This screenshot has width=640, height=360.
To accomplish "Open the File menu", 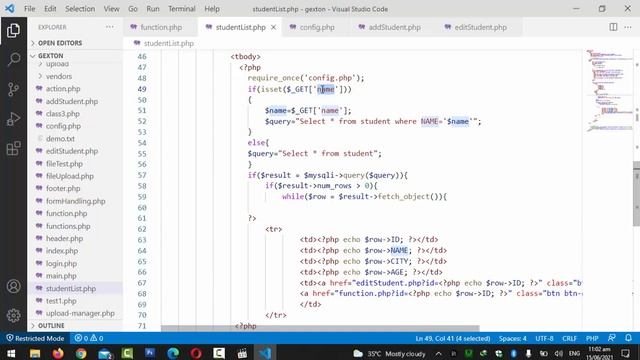I will (x=29, y=9).
